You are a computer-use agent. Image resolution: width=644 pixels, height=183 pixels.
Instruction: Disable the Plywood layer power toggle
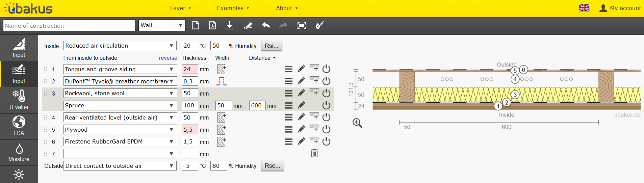point(326,129)
